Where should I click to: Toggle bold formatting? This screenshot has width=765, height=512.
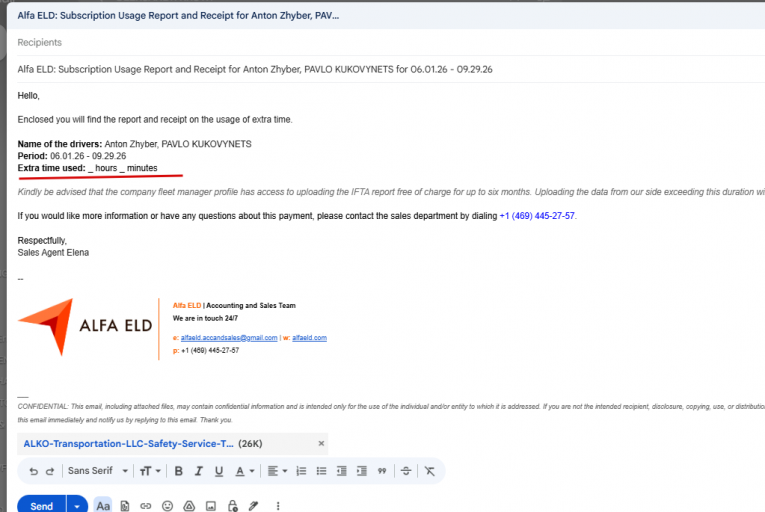[179, 471]
